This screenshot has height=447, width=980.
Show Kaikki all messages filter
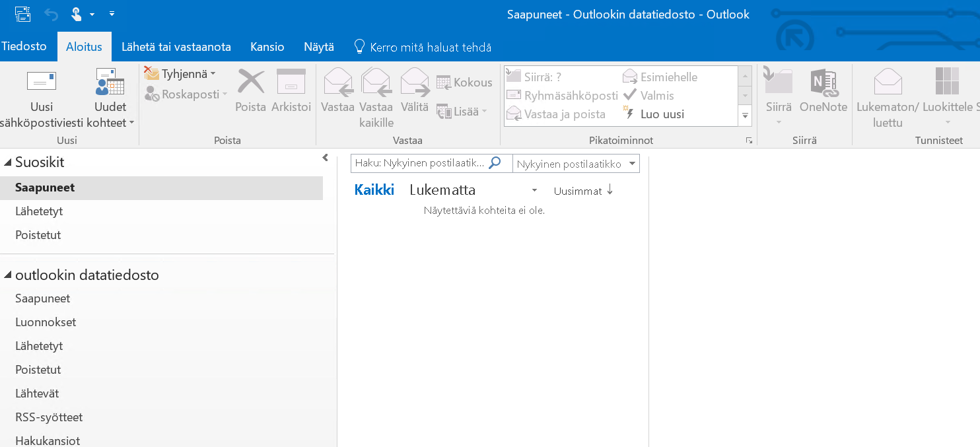[374, 190]
